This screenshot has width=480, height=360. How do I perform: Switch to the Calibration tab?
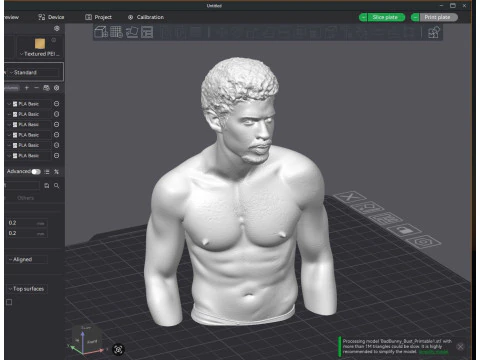click(146, 17)
